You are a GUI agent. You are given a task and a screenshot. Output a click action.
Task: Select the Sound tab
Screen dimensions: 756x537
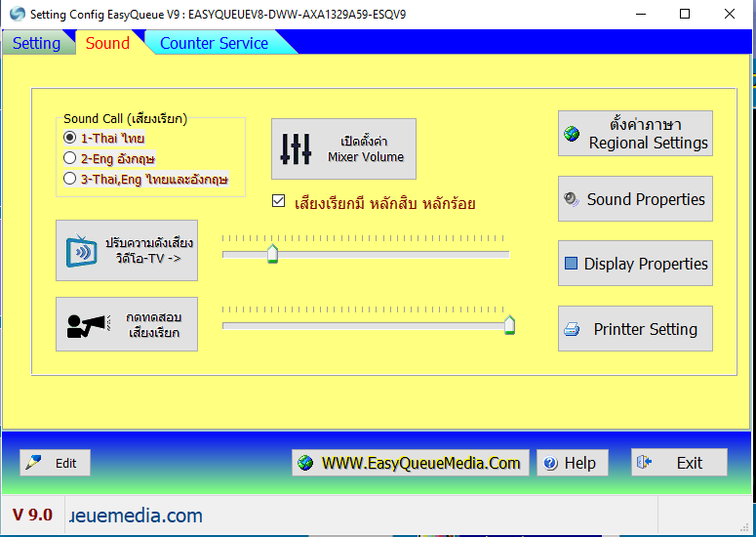click(107, 43)
